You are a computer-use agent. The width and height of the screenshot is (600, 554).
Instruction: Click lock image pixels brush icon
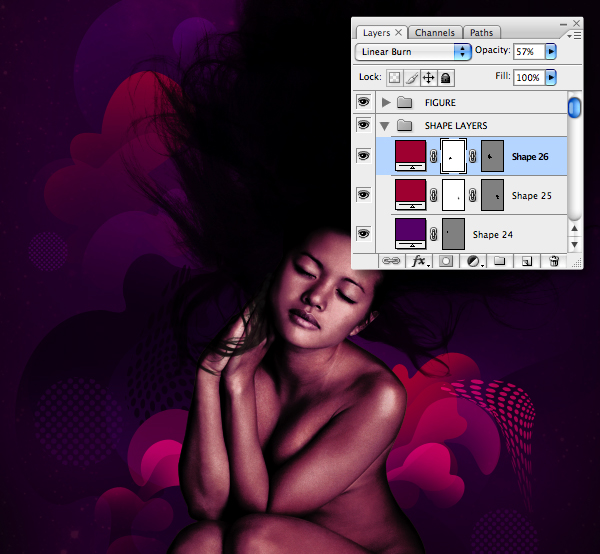coord(412,78)
